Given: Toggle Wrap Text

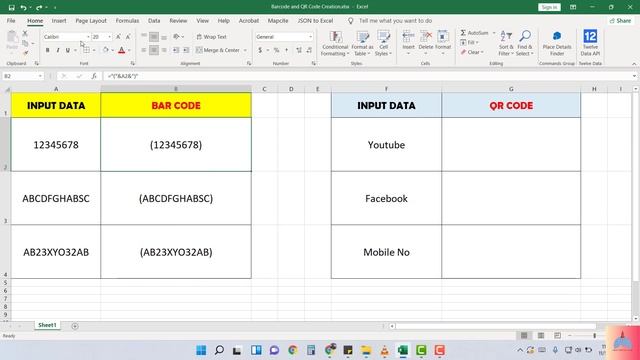Looking at the screenshot, I should [211, 37].
